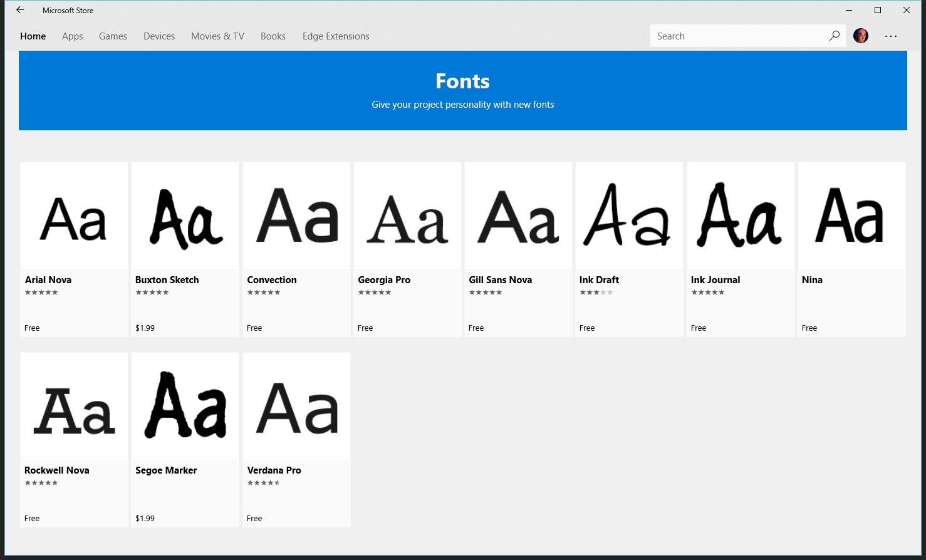
Task: Click inside the Search input field
Action: tap(739, 36)
